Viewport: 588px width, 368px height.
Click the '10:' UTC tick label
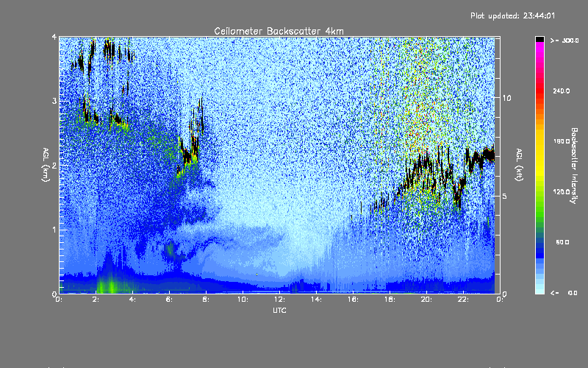[243, 300]
